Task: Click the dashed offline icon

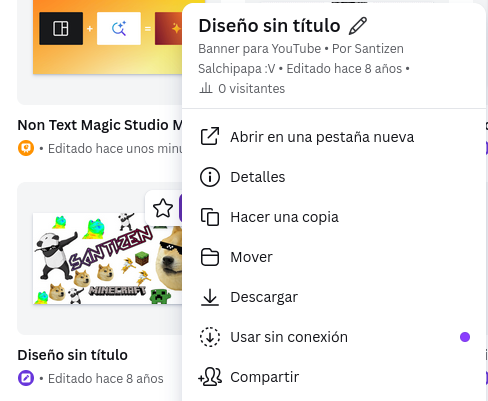Action: coord(210,337)
